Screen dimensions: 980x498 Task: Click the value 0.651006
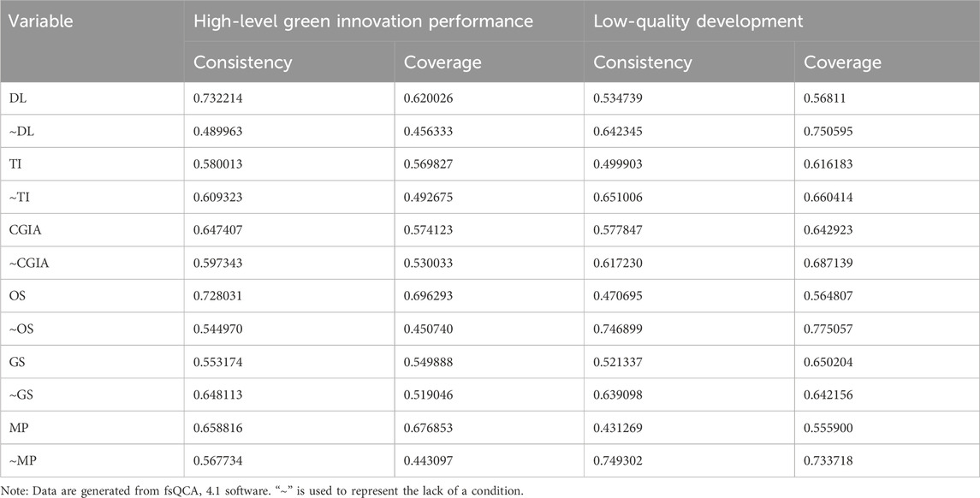(x=618, y=197)
